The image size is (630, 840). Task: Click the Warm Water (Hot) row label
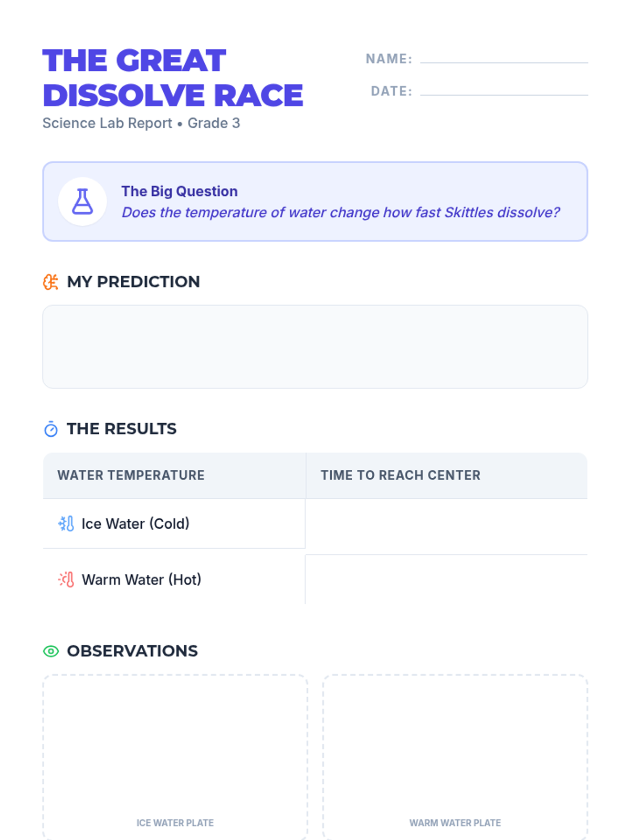(141, 580)
